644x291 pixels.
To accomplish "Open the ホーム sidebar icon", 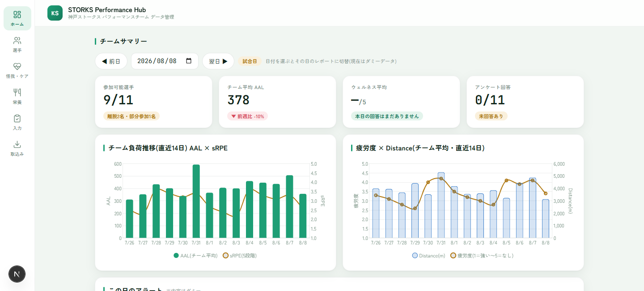I will 17,18.
